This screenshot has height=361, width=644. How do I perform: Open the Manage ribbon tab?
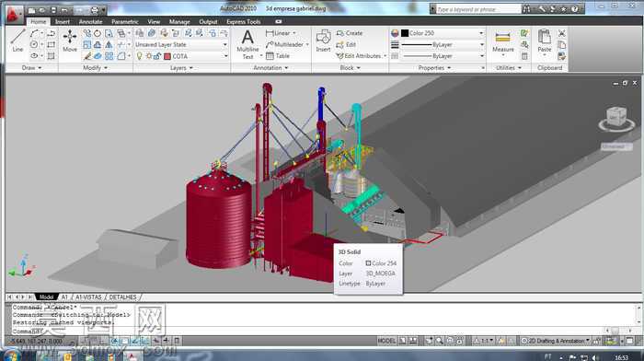(179, 22)
